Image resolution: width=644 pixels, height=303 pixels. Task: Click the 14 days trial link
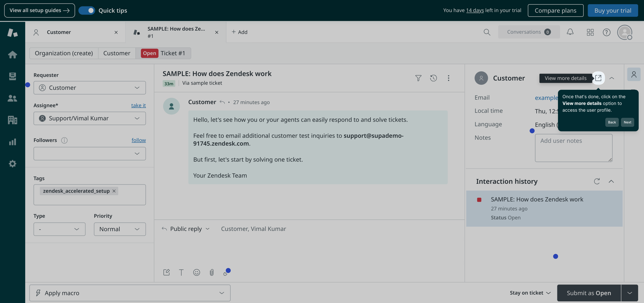pos(475,10)
